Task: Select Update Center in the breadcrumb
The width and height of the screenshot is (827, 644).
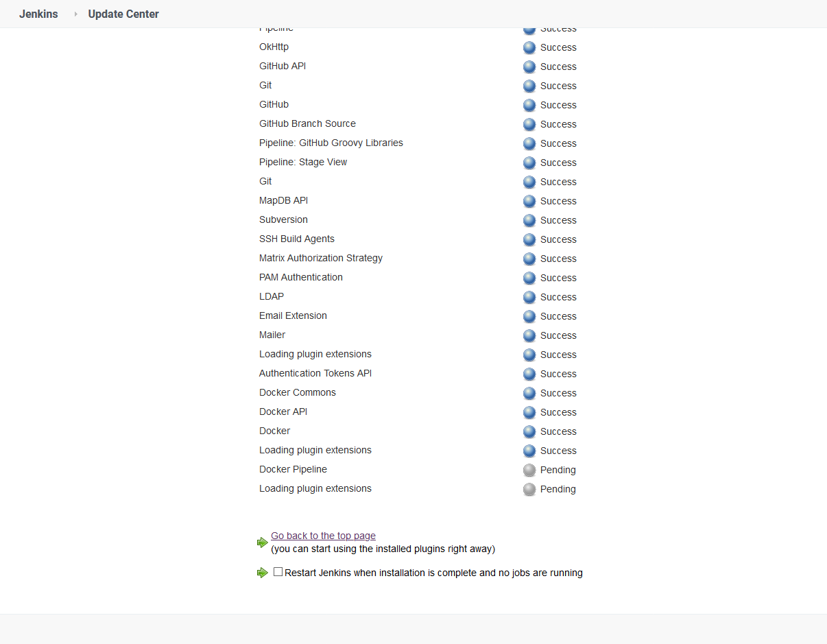Action: pos(123,14)
